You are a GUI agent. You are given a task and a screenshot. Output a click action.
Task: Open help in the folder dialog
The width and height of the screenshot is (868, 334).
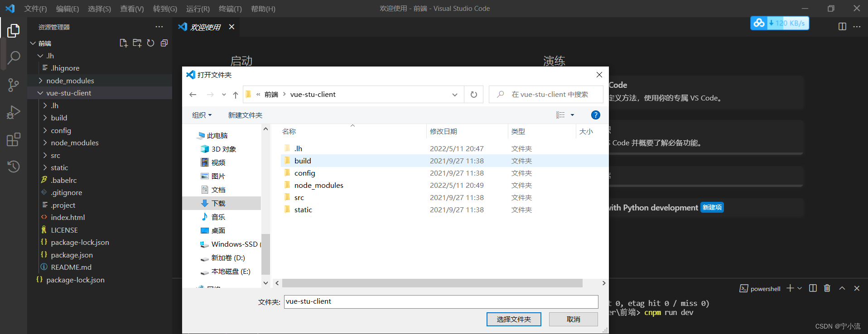(596, 115)
